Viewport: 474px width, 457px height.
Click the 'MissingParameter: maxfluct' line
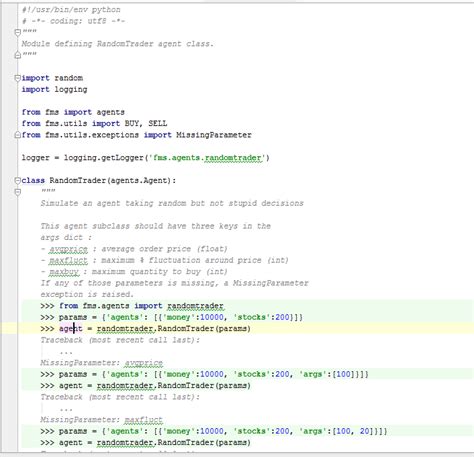(x=102, y=420)
